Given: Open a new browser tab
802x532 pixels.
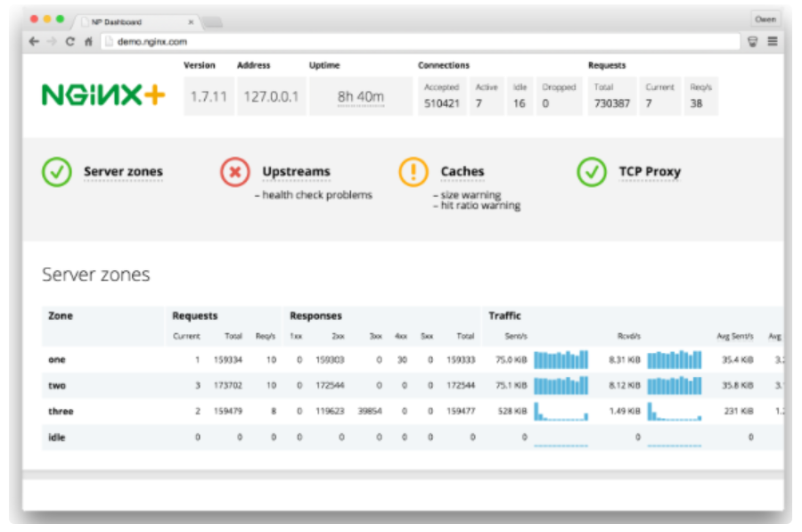Looking at the screenshot, I should click(x=213, y=22).
